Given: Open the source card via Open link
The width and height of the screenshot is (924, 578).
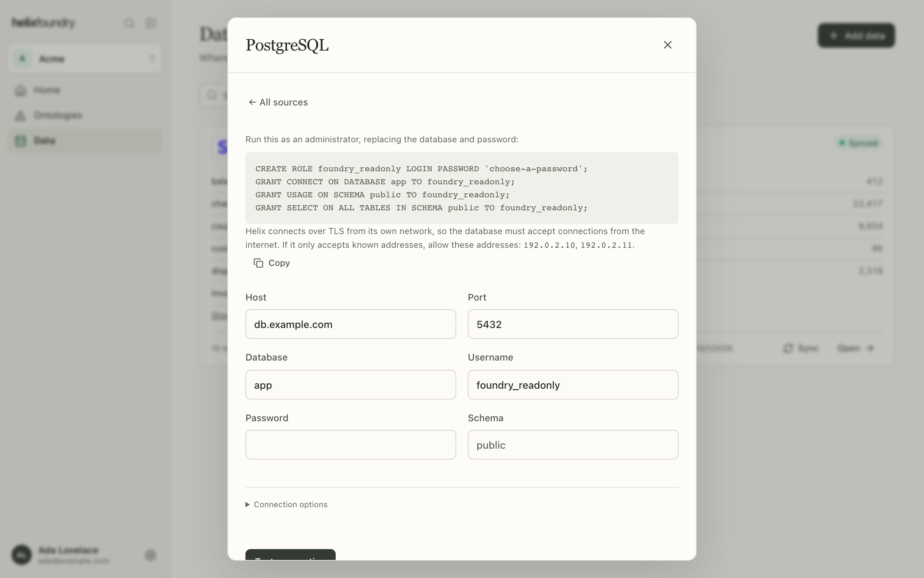Looking at the screenshot, I should [x=856, y=348].
